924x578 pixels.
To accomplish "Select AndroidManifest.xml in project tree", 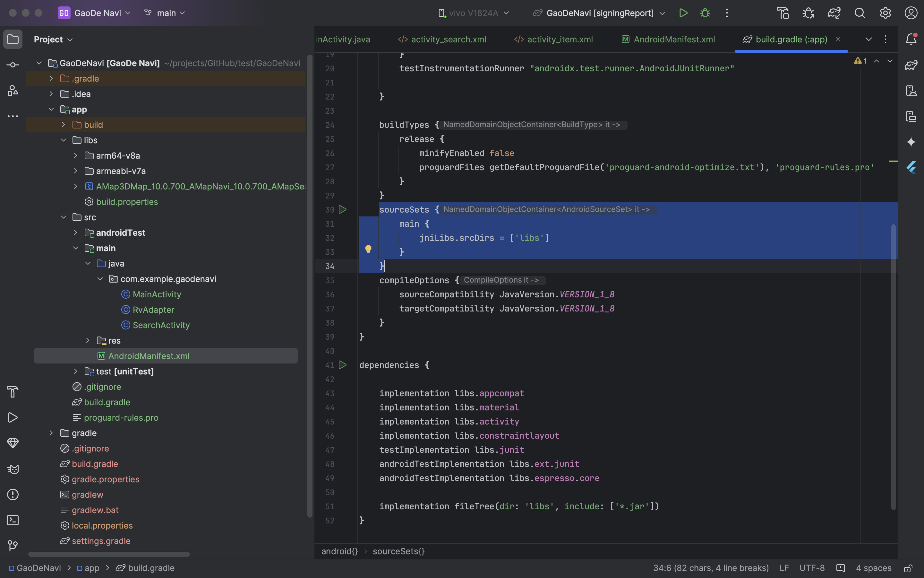I will pos(166,356).
